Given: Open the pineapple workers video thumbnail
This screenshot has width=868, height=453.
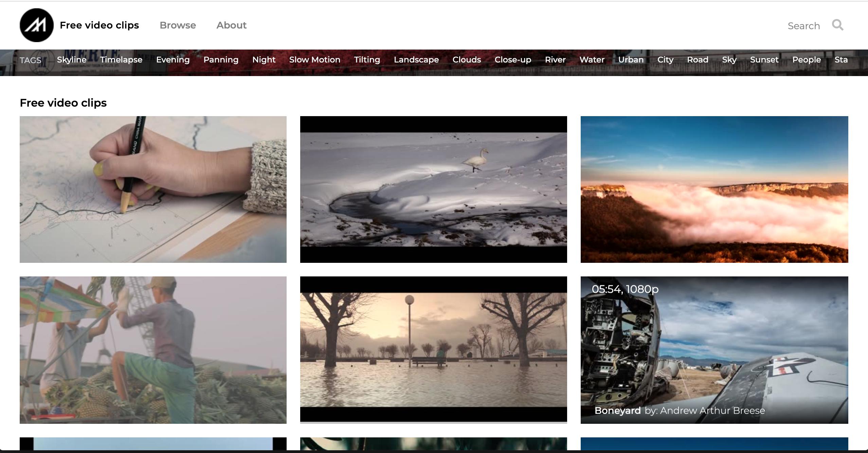Looking at the screenshot, I should point(153,350).
